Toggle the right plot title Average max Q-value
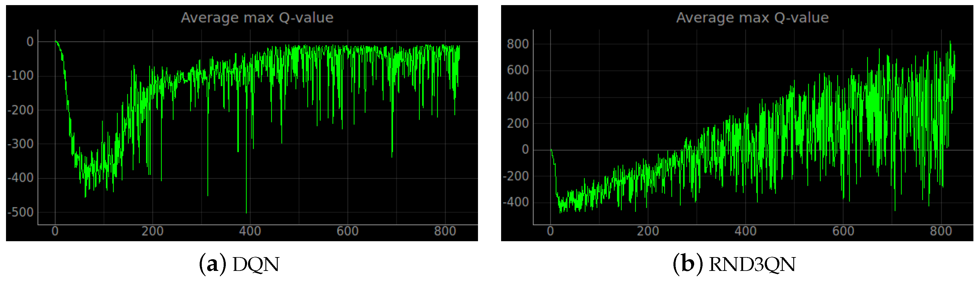Screen dimensions: 980x282 tap(752, 17)
